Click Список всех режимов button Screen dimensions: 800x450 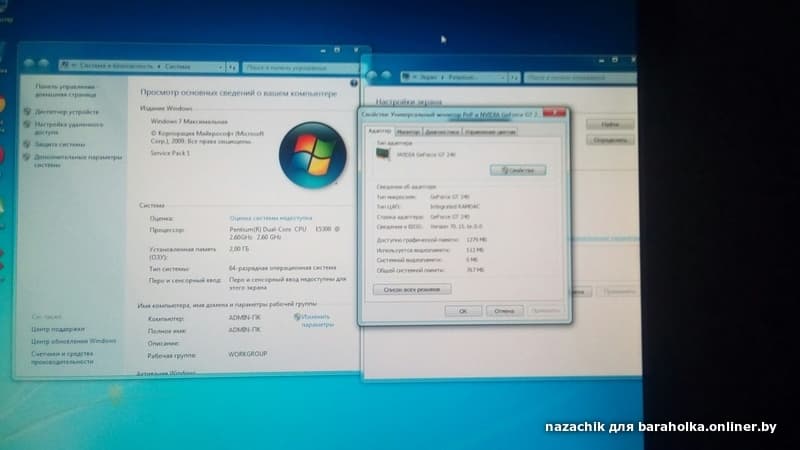(x=412, y=289)
